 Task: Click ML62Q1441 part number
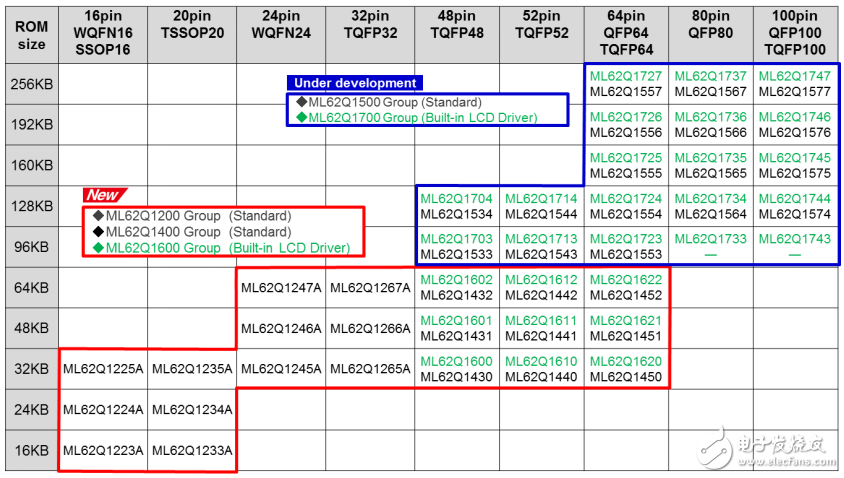pyautogui.click(x=541, y=336)
